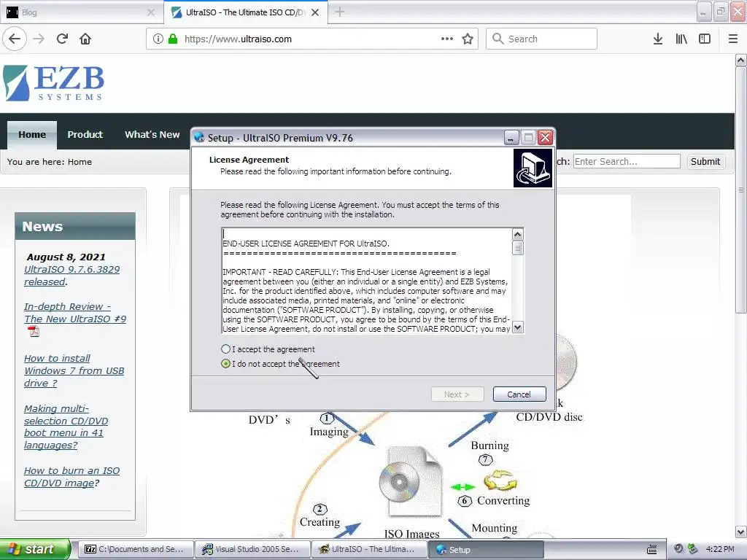The width and height of the screenshot is (747, 560).
Task: Click the green padlock security icon
Action: (x=173, y=39)
